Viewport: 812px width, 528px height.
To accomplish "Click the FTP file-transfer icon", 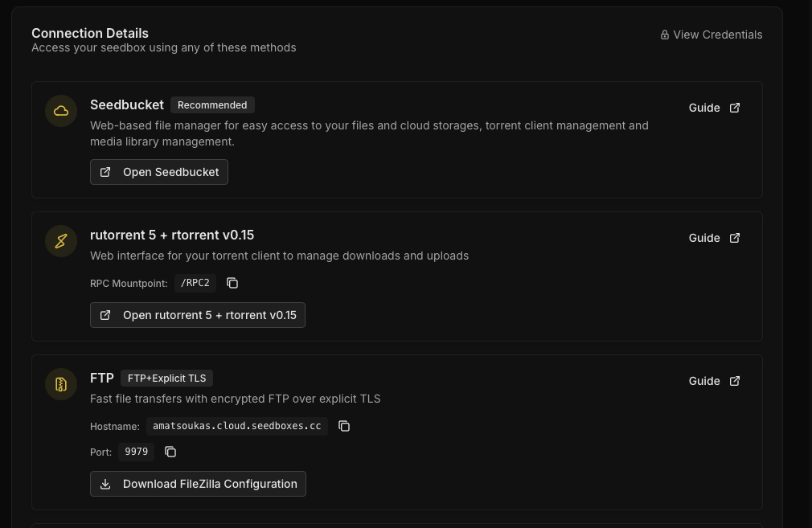I will pyautogui.click(x=61, y=384).
